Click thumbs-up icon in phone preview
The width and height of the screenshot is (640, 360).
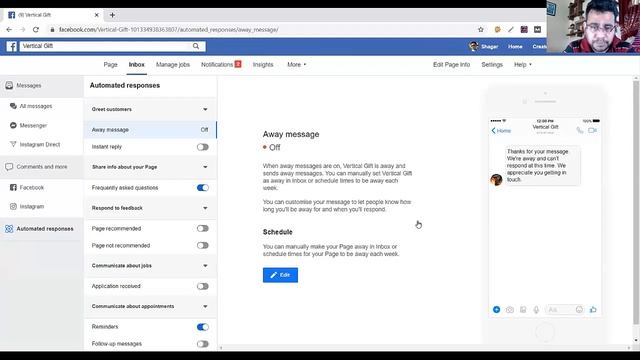[593, 309]
